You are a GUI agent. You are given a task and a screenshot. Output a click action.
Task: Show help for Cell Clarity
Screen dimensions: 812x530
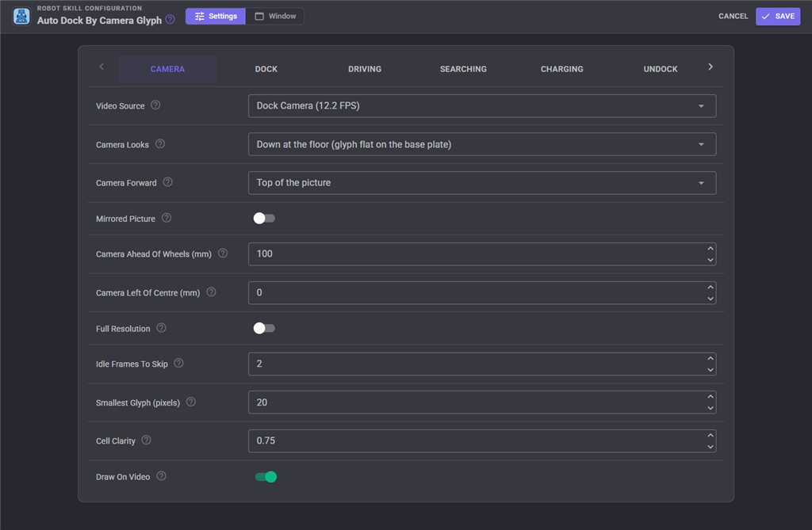tap(147, 440)
